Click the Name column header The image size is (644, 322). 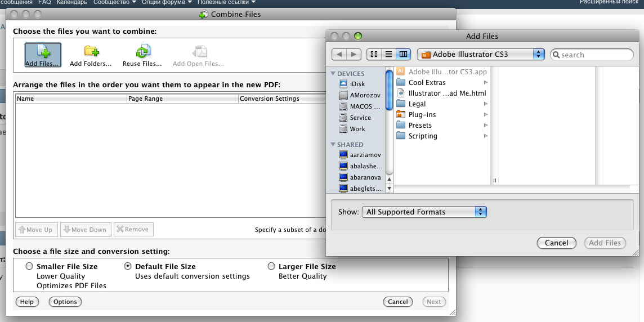[x=71, y=99]
